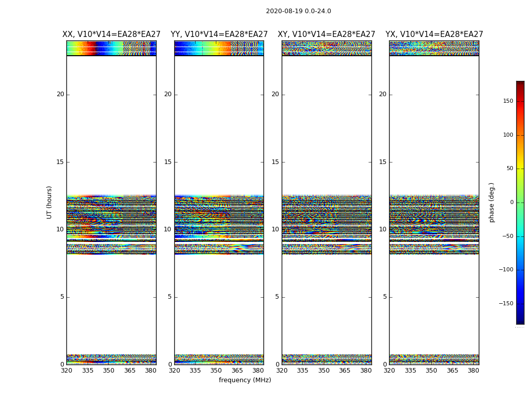The image size is (532, 405).
Task: Click the 380 tick under YY panel
Action: click(258, 371)
